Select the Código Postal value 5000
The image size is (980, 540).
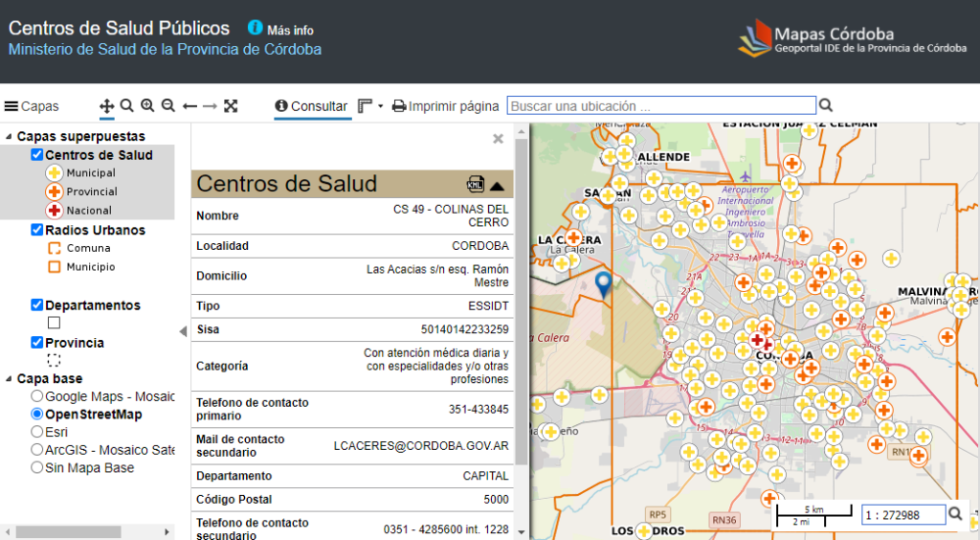[x=497, y=500]
